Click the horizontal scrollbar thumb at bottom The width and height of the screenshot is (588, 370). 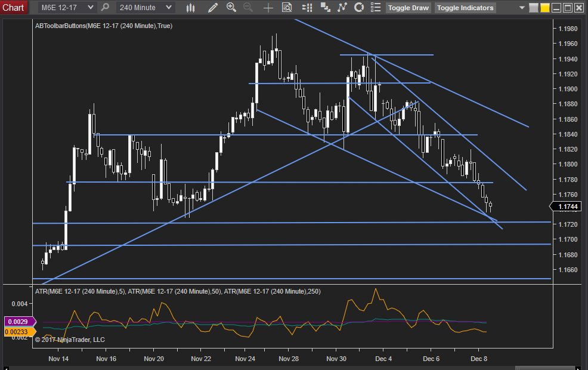545,368
